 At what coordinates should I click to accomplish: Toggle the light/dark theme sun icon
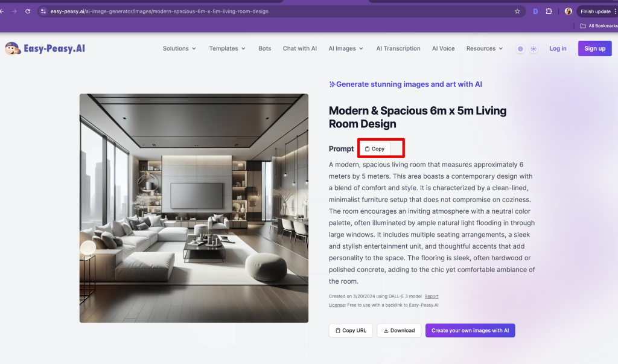[x=534, y=49]
